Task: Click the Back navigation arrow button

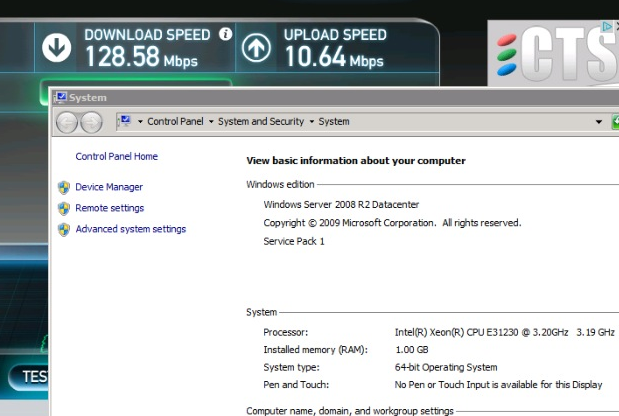Action: pos(69,121)
